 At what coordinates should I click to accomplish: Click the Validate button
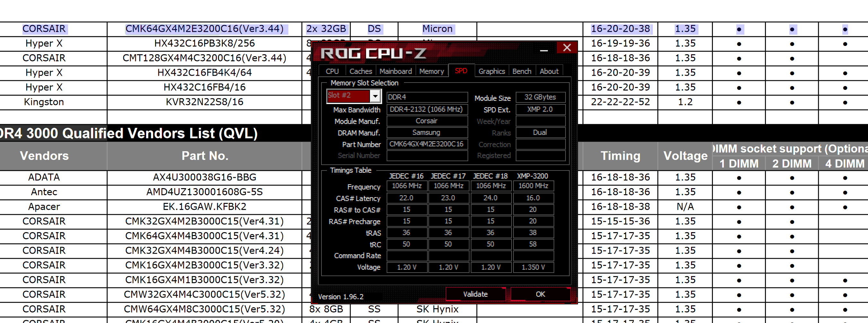[x=475, y=294]
